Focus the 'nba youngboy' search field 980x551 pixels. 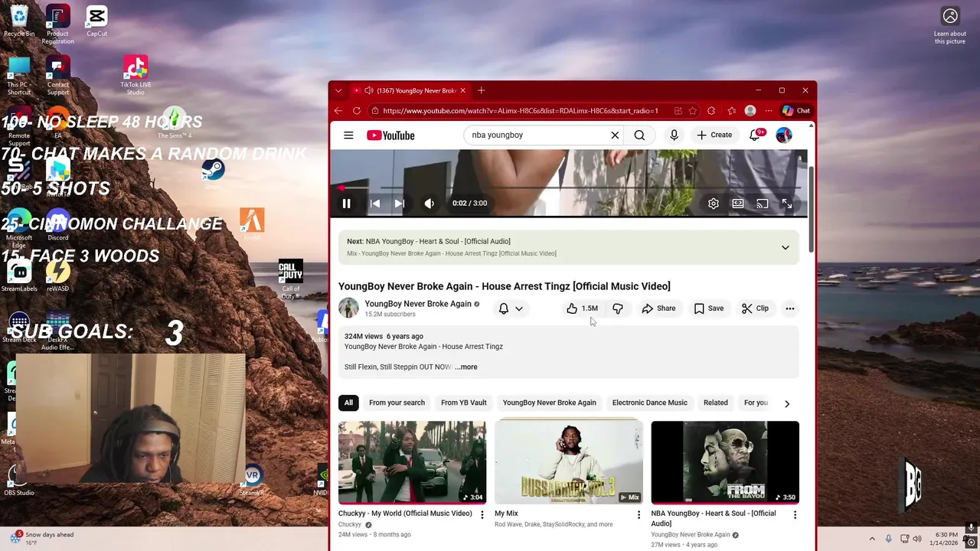tap(536, 135)
